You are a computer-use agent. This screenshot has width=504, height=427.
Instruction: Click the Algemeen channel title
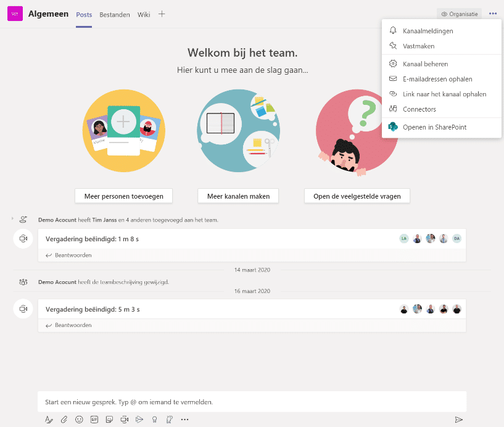click(x=48, y=14)
